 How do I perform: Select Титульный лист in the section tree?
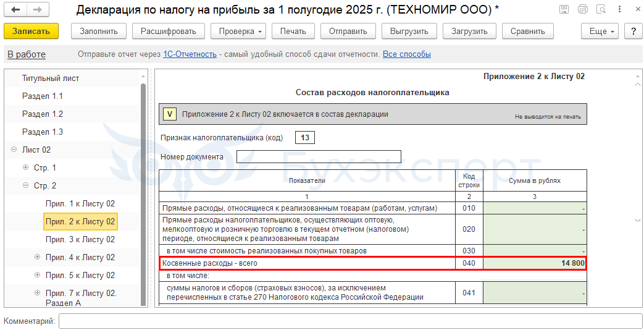coord(51,78)
